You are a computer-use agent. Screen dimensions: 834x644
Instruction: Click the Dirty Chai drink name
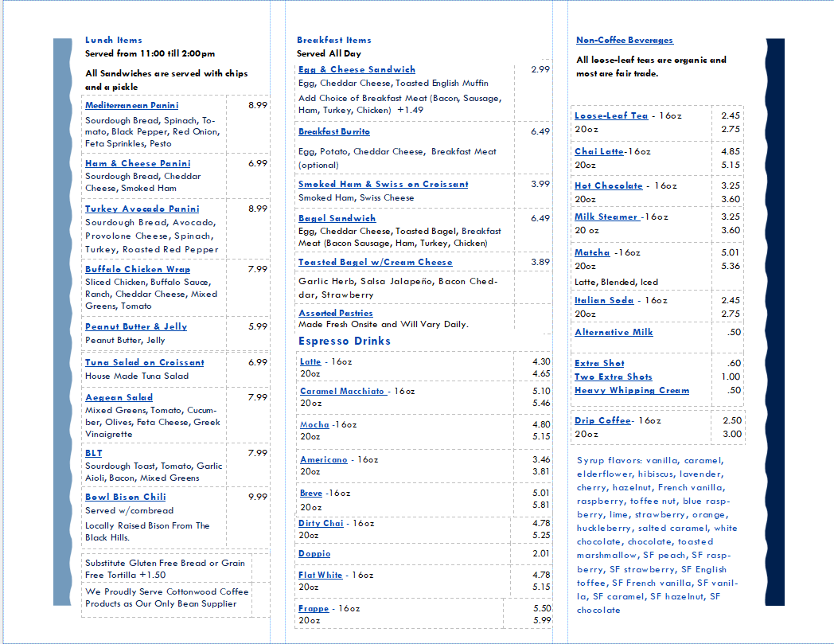[x=321, y=523]
